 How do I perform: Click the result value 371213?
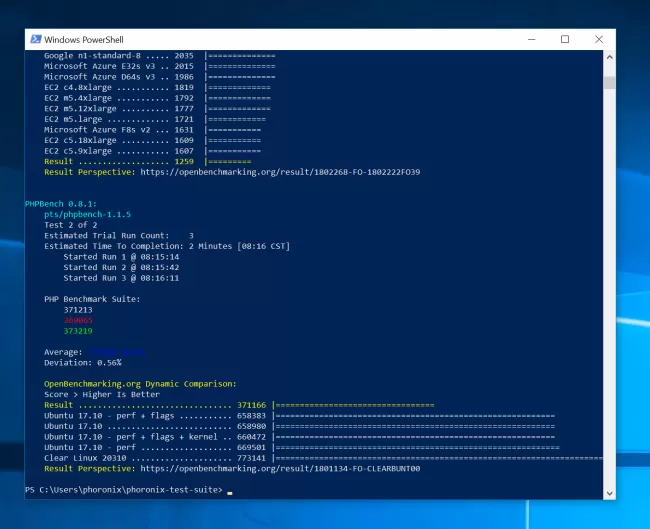78,310
